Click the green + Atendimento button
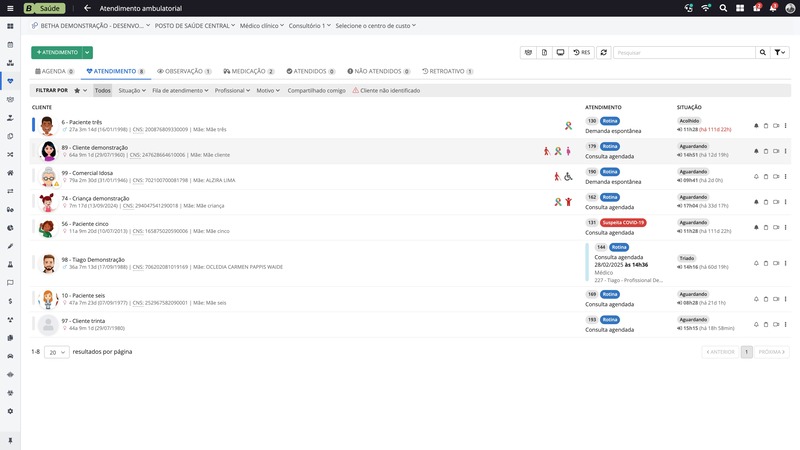800x450 pixels. click(x=56, y=52)
